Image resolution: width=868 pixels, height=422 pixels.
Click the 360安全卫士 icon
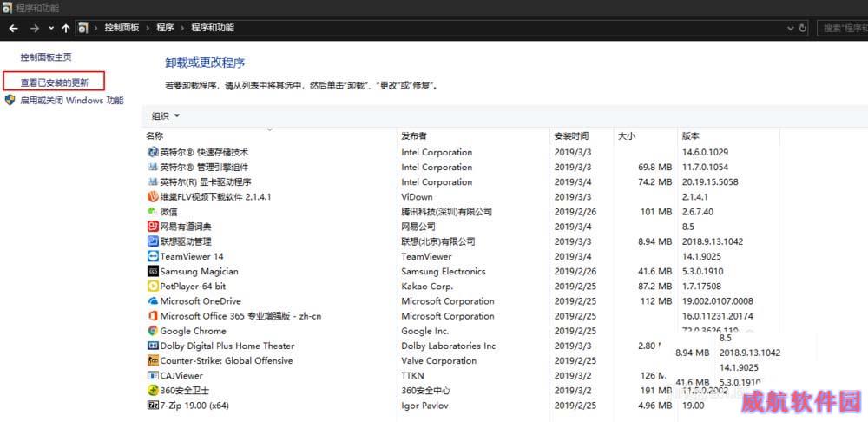pos(153,391)
